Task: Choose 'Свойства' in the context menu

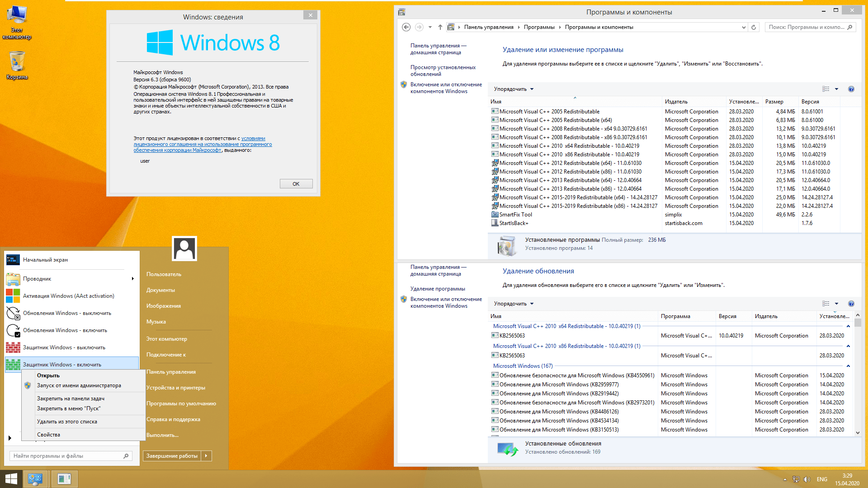Action: [48, 435]
